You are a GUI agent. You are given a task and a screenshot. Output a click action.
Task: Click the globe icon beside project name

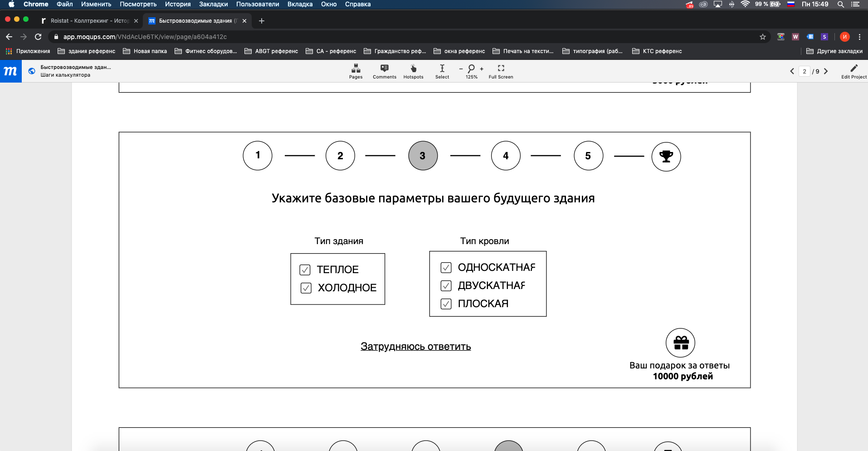32,71
